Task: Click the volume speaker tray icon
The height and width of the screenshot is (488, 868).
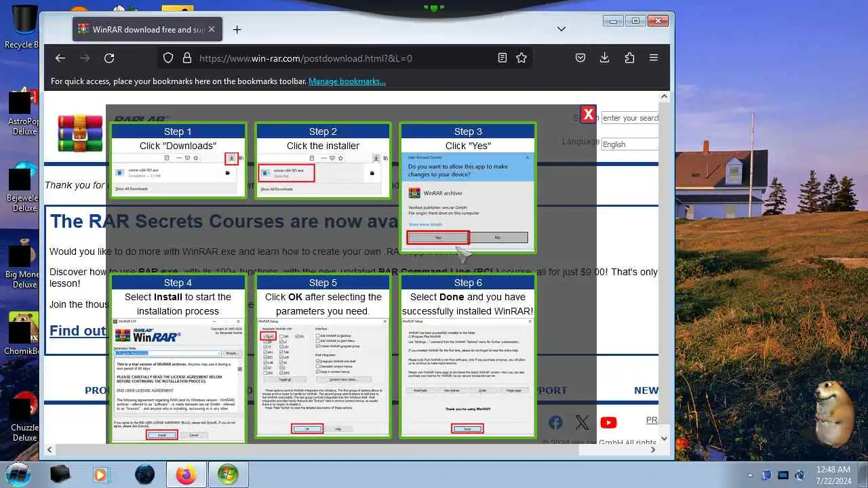Action: coord(800,475)
